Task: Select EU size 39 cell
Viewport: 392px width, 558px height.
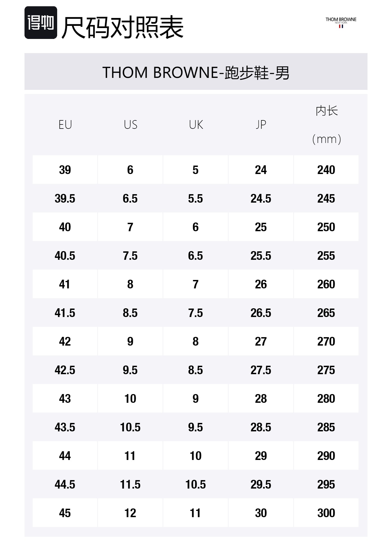Action: pyautogui.click(x=65, y=170)
